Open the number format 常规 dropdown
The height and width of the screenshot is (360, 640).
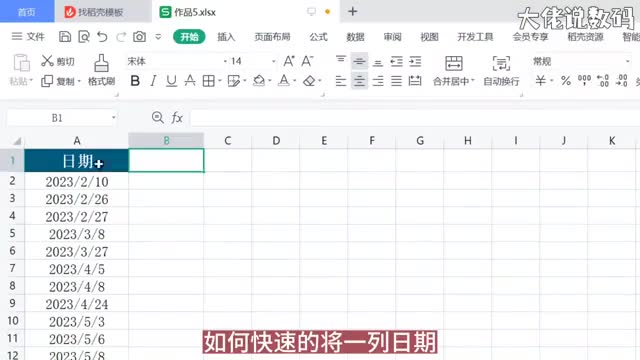pos(628,61)
